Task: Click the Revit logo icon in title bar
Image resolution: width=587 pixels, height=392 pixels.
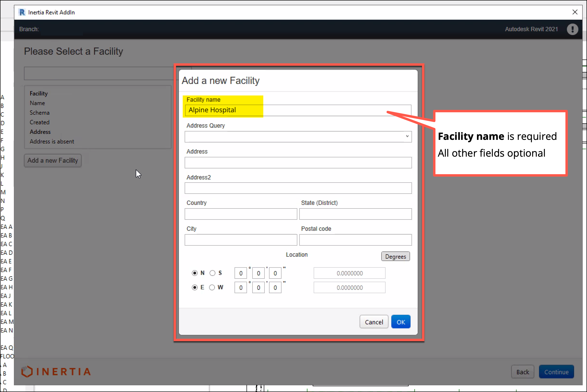Action: pos(22,12)
